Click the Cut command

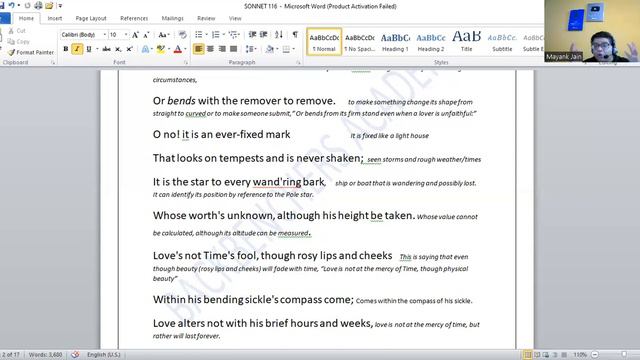[x=16, y=31]
